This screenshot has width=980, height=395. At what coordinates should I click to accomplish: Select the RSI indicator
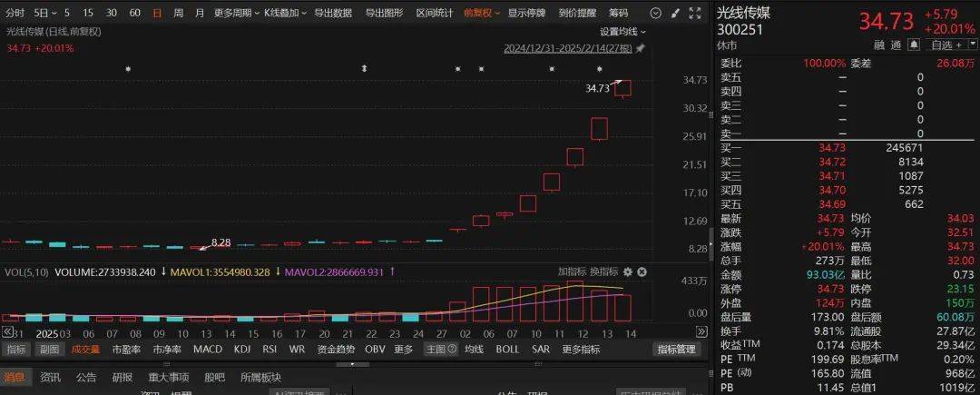coord(269,350)
